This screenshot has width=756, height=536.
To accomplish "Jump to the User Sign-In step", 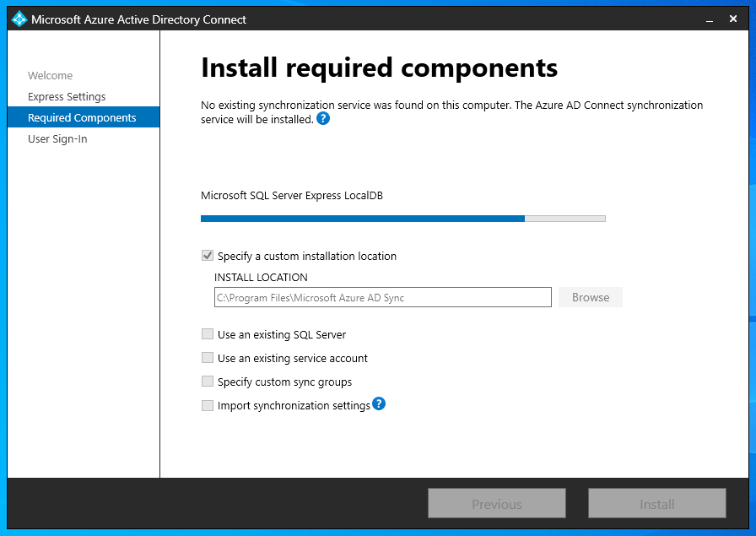I will tap(57, 139).
